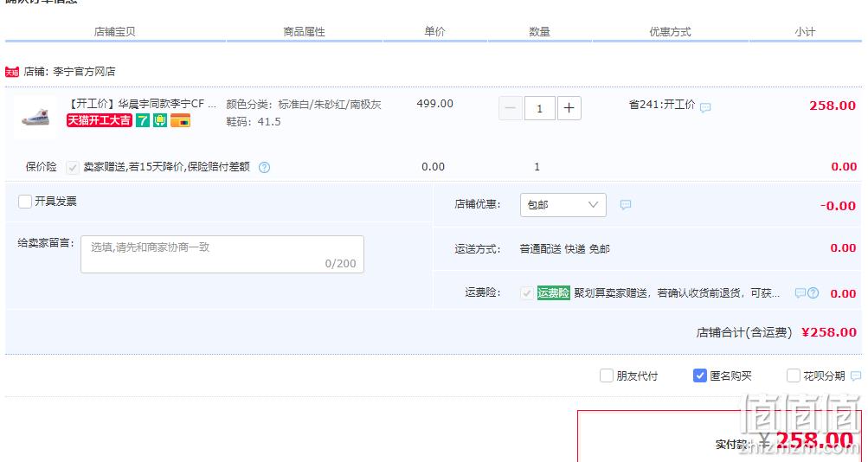Click the 单价 column header
Image resolution: width=868 pixels, height=462 pixels.
pyautogui.click(x=434, y=31)
